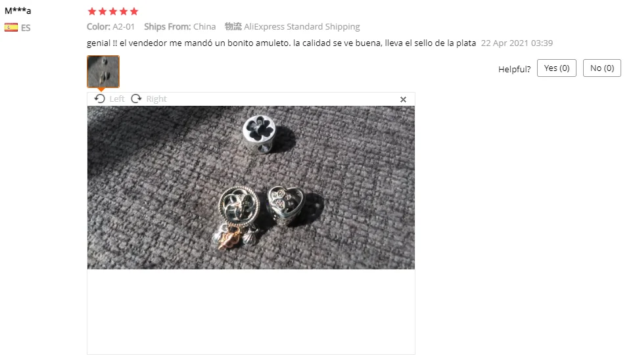This screenshot has height=364, width=635.
Task: Rotate the photo left using the counterclockwise arrow icon
Action: (x=100, y=99)
